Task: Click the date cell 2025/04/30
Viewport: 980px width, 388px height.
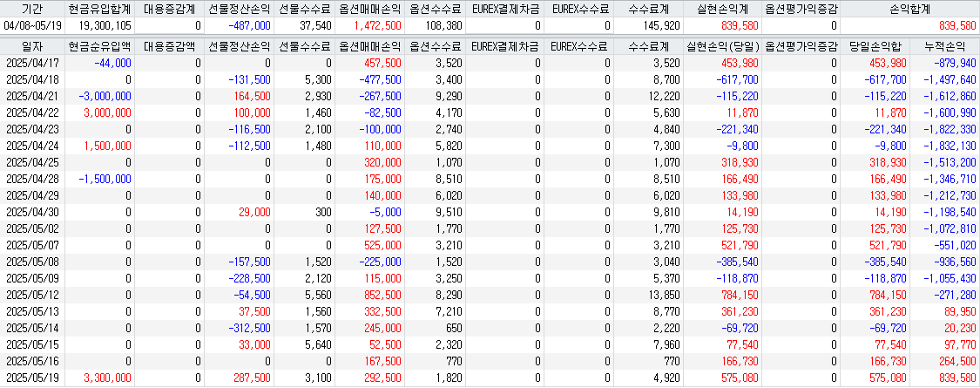Action: coord(32,212)
